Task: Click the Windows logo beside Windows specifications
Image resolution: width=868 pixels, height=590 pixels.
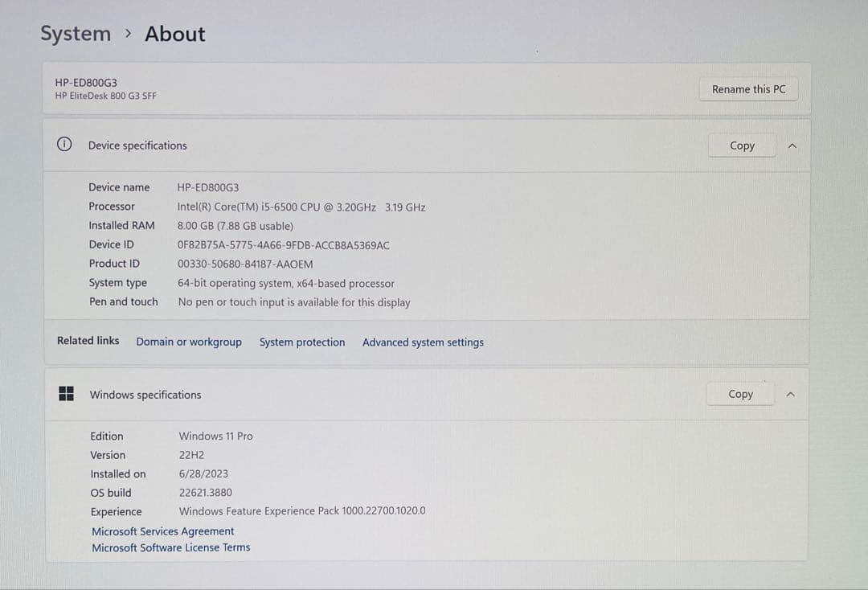Action: click(x=65, y=394)
